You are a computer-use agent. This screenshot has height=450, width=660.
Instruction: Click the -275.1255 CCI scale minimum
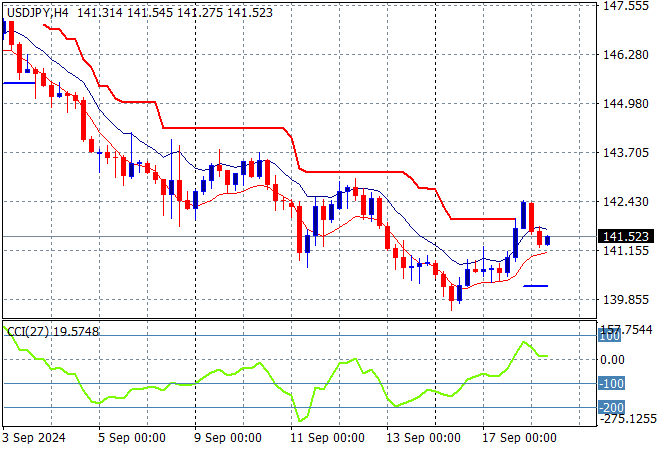coord(628,419)
